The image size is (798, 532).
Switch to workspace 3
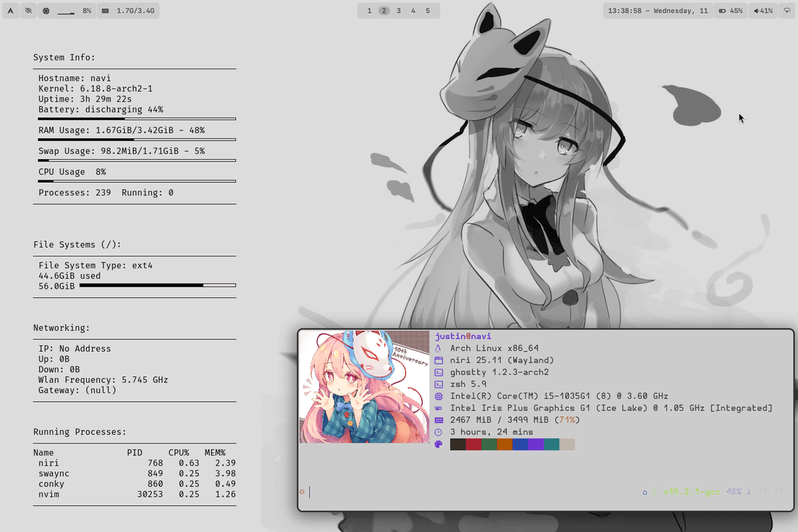pyautogui.click(x=398, y=11)
